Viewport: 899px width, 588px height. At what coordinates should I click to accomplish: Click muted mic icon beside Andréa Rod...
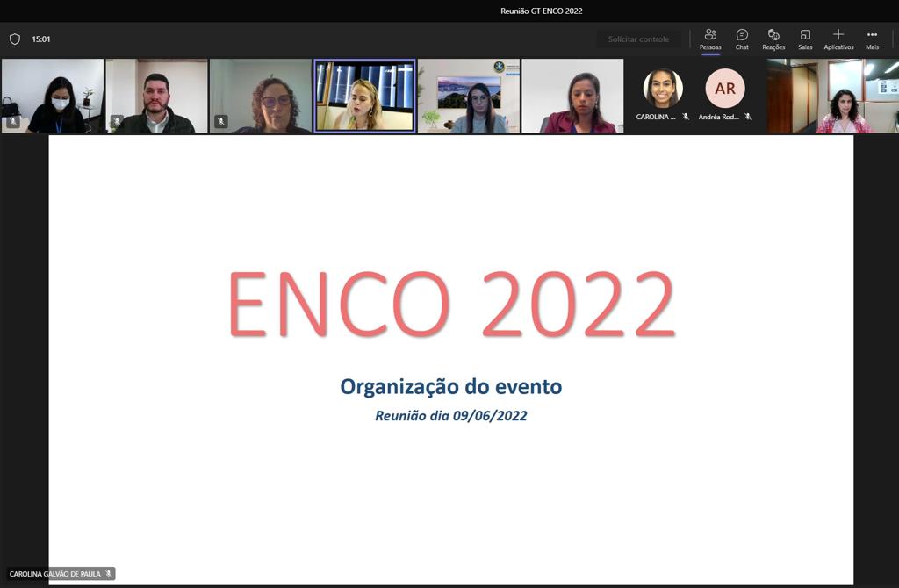click(748, 117)
